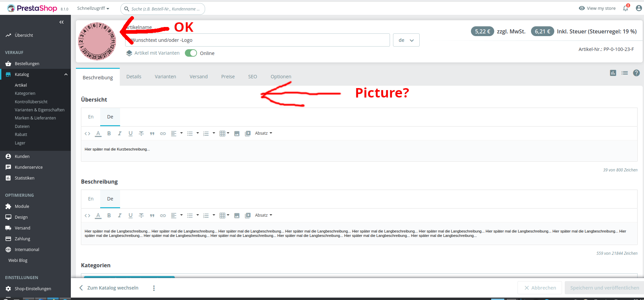Toggle the Online switch off
The height and width of the screenshot is (300, 644).
191,53
